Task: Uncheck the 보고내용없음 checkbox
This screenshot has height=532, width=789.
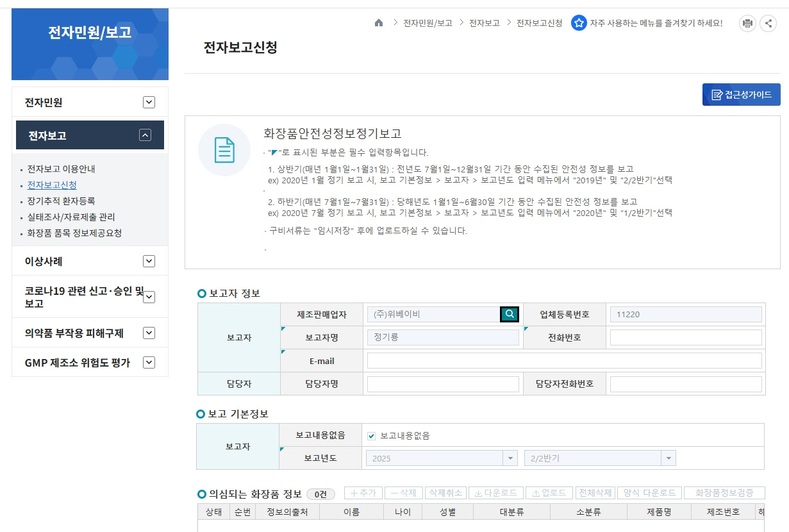Action: point(370,435)
